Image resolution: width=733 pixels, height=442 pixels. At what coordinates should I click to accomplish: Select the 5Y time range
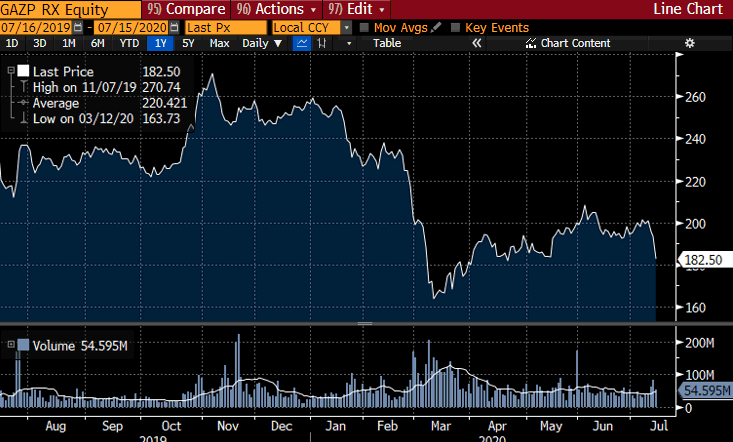tap(188, 43)
